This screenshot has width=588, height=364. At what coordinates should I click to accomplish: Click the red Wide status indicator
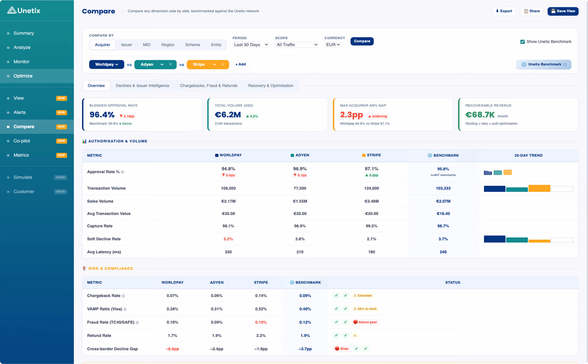[x=342, y=349]
